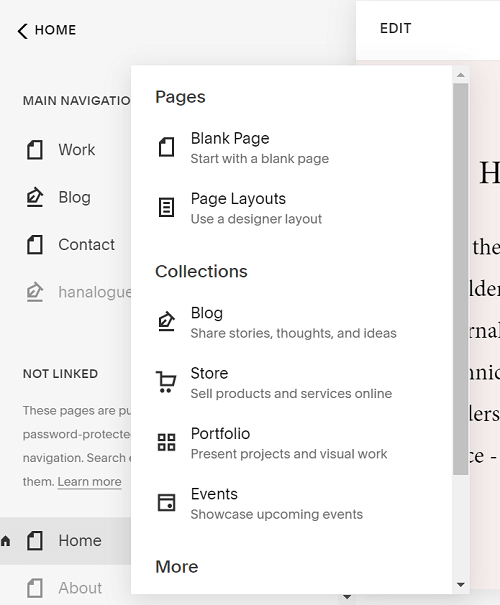Click the Blank Page icon in popup
Image resolution: width=500 pixels, height=605 pixels.
point(167,147)
